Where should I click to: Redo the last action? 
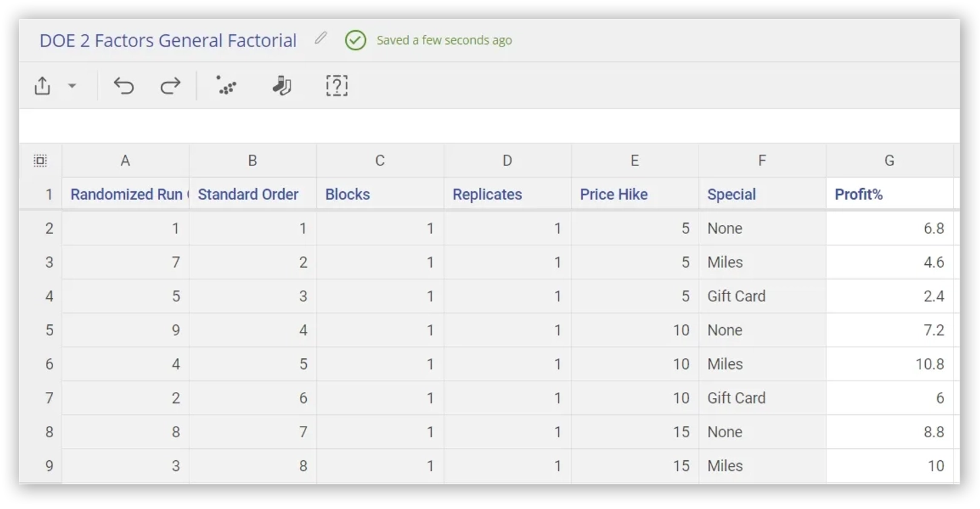click(170, 86)
